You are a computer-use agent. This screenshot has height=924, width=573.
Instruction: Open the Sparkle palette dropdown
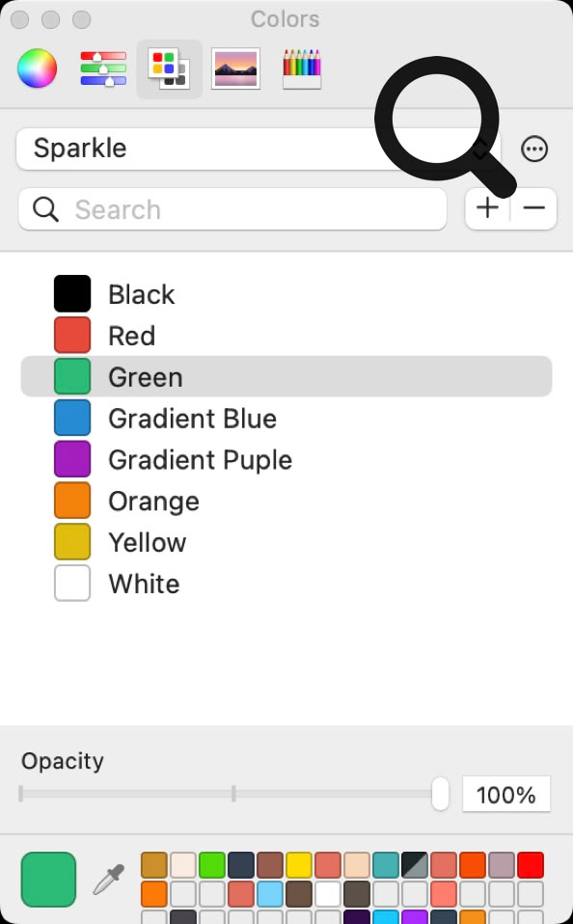pos(259,149)
